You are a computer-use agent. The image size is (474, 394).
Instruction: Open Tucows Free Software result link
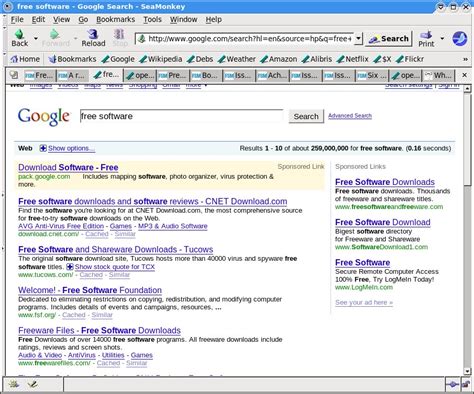[x=116, y=249]
